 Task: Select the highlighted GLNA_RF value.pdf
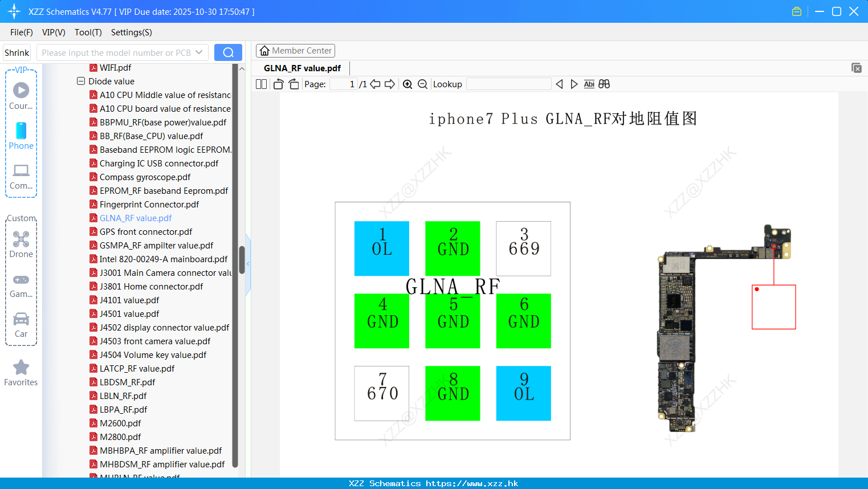131,218
